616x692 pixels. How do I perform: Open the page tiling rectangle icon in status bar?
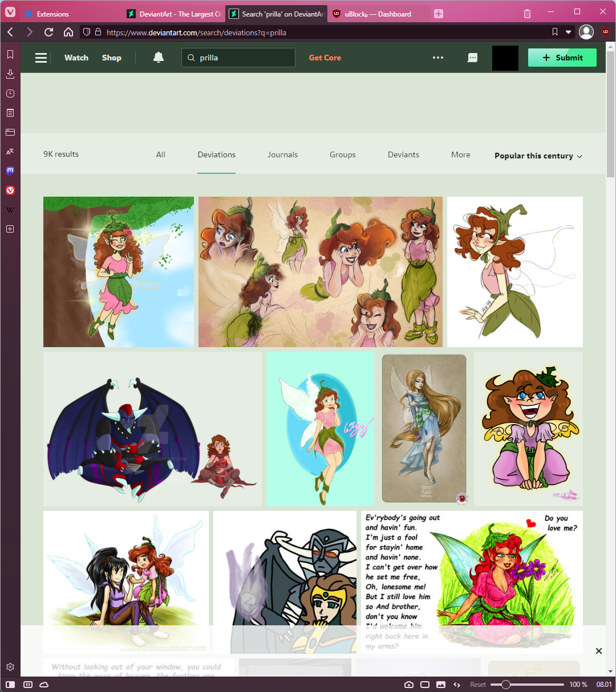click(425, 685)
